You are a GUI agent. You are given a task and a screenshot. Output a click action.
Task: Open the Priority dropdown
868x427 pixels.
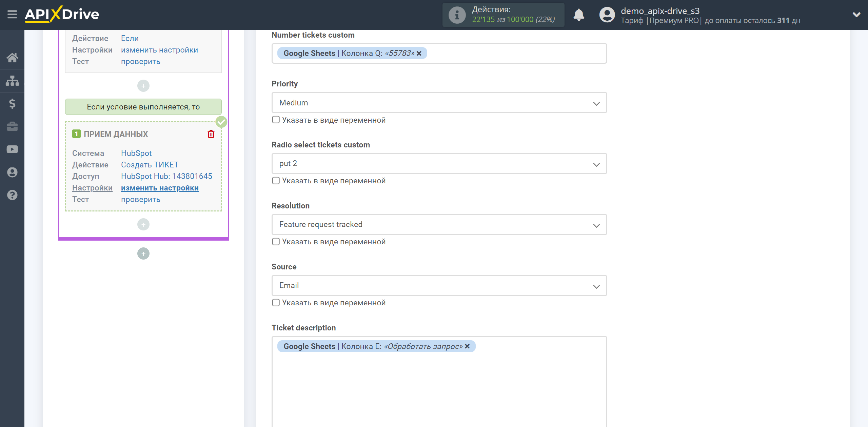(439, 103)
